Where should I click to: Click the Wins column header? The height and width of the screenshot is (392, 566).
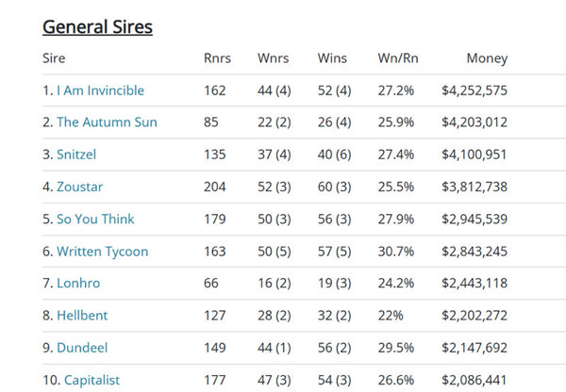(333, 58)
